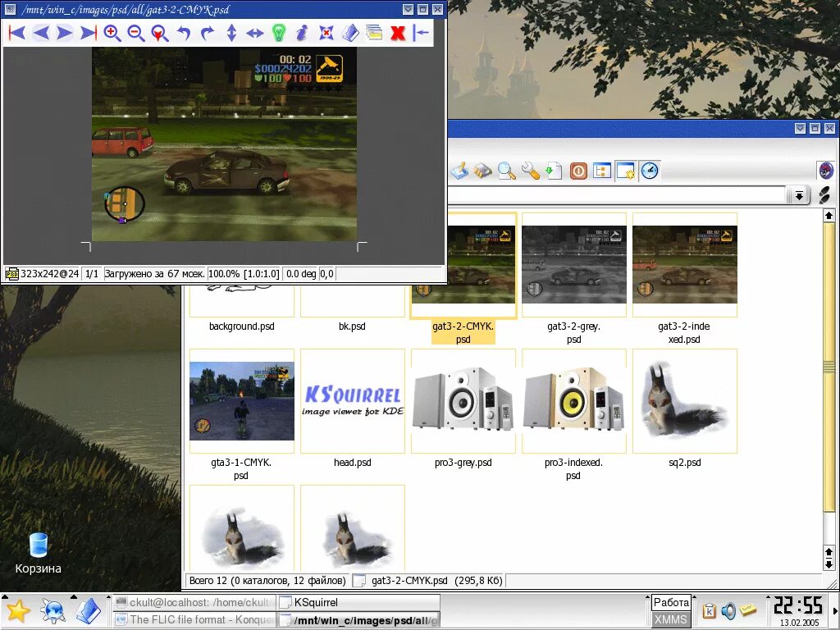The height and width of the screenshot is (630, 840).
Task: Shade the KSquirrel viewer window using the chevron
Action: coord(408,9)
